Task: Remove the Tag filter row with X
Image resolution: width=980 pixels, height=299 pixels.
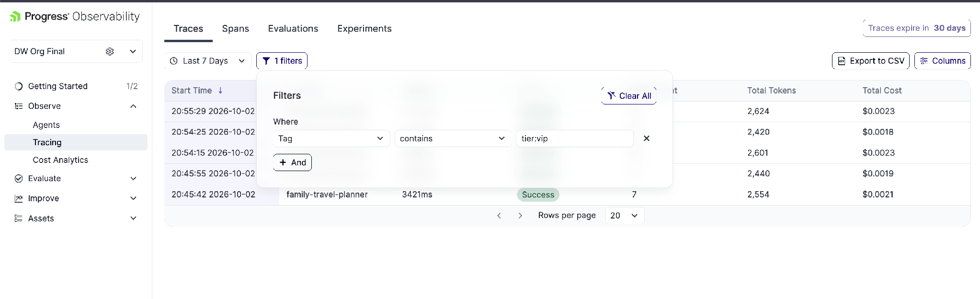Action: pyautogui.click(x=647, y=138)
